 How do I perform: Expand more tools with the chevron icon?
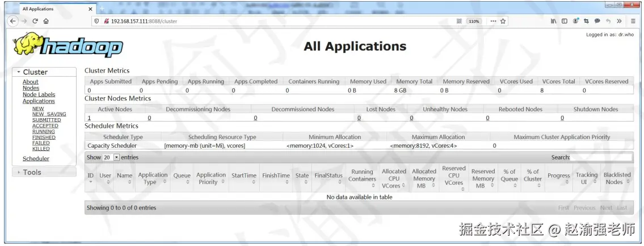[619, 21]
